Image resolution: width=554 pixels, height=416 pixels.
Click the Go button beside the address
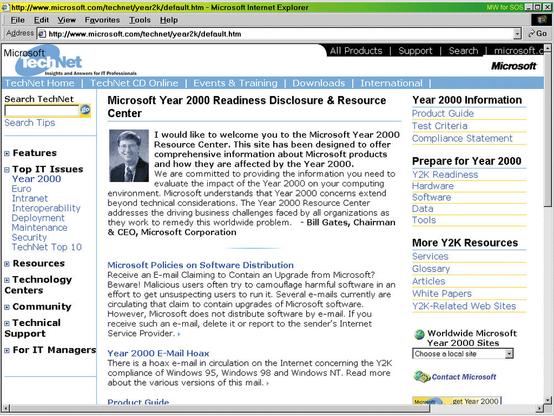click(x=537, y=34)
